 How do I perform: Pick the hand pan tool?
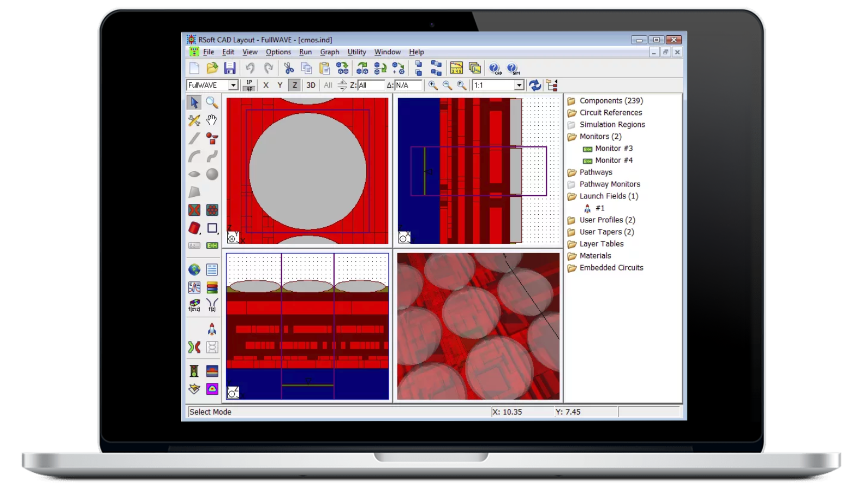tap(212, 120)
